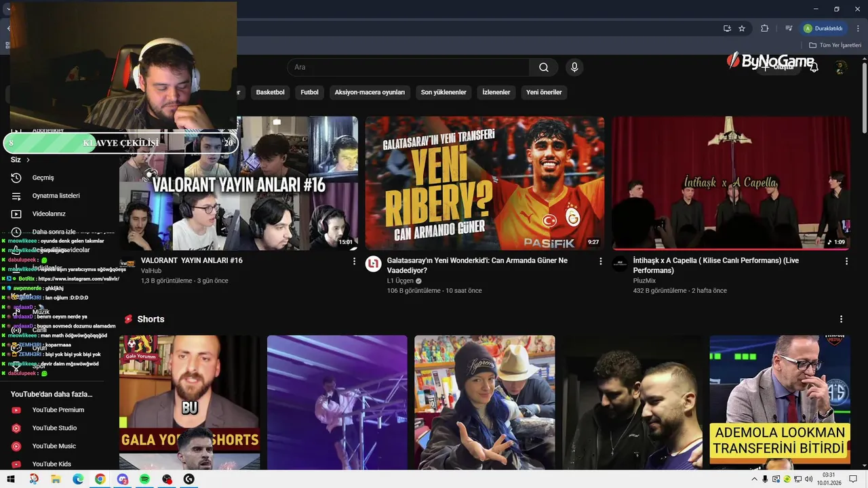Open the taskbar volume control
The height and width of the screenshot is (488, 868).
pyautogui.click(x=809, y=479)
